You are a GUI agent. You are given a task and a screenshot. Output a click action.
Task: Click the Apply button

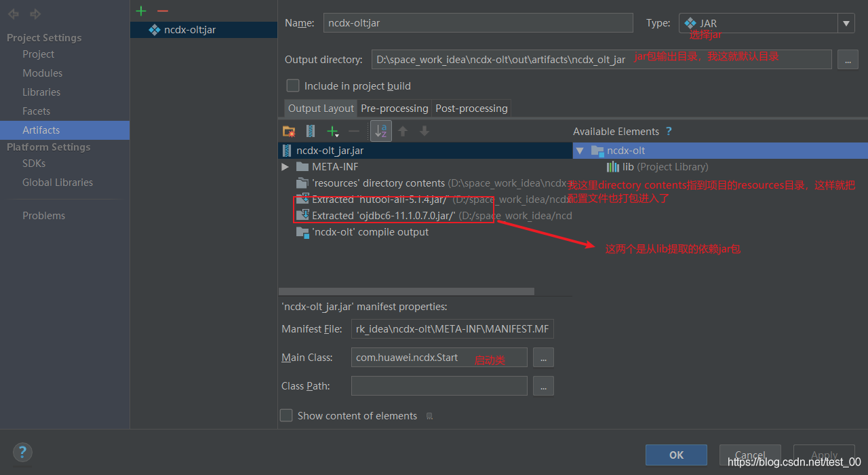(x=824, y=455)
